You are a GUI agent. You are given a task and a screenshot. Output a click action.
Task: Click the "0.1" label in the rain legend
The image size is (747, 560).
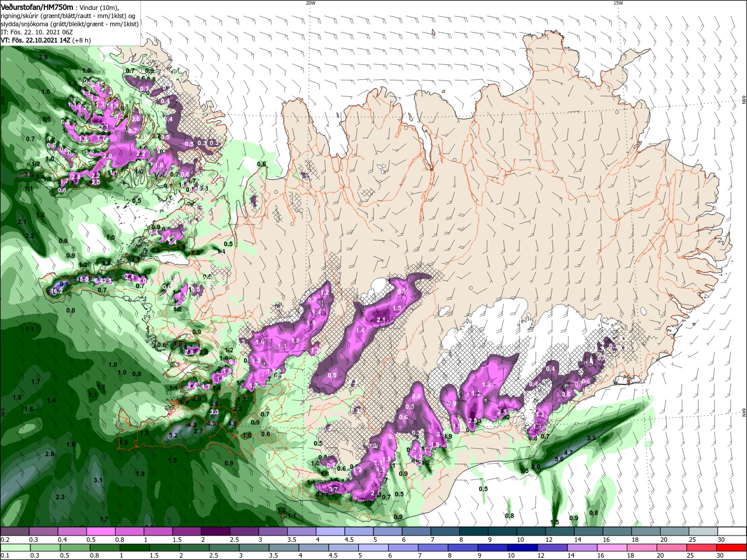tap(5, 555)
